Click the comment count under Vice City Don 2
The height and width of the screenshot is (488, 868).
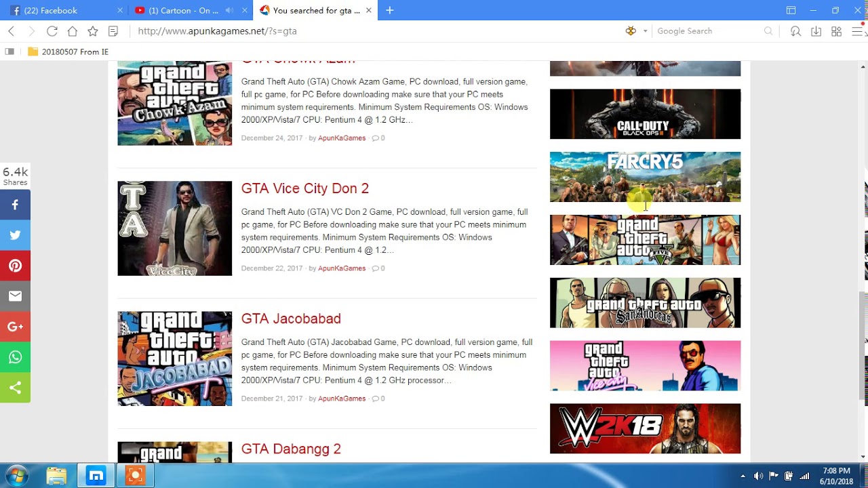(378, 268)
